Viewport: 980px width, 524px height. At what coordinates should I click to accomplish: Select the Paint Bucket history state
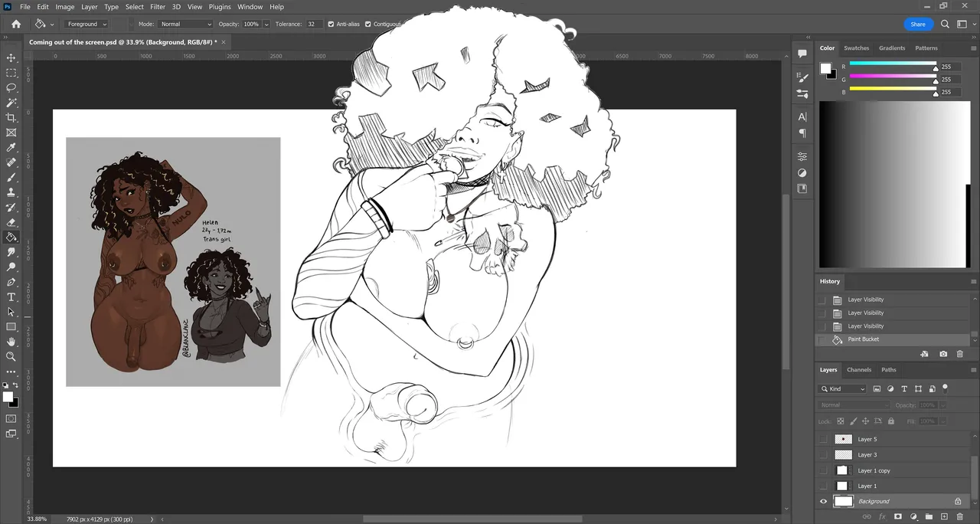pos(863,339)
